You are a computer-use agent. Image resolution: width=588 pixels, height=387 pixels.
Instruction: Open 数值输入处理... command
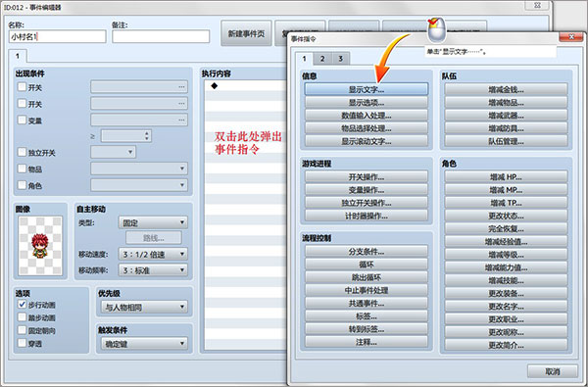(366, 116)
